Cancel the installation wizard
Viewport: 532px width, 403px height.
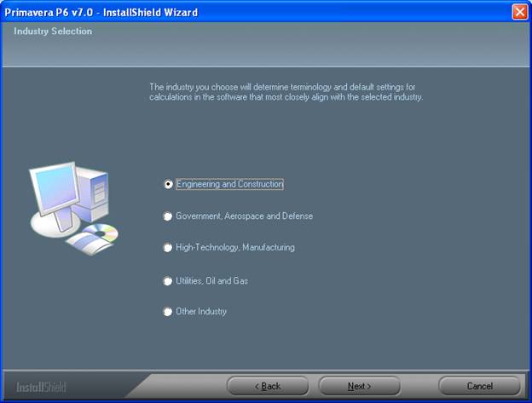click(x=479, y=386)
